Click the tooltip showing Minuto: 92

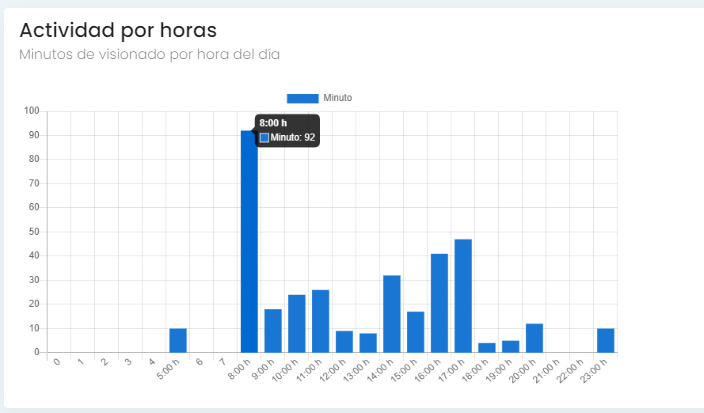pos(287,130)
